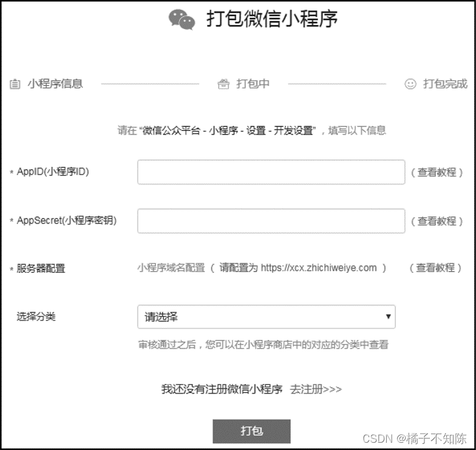
Task: Click the 选择分类 label
Action: click(x=36, y=317)
